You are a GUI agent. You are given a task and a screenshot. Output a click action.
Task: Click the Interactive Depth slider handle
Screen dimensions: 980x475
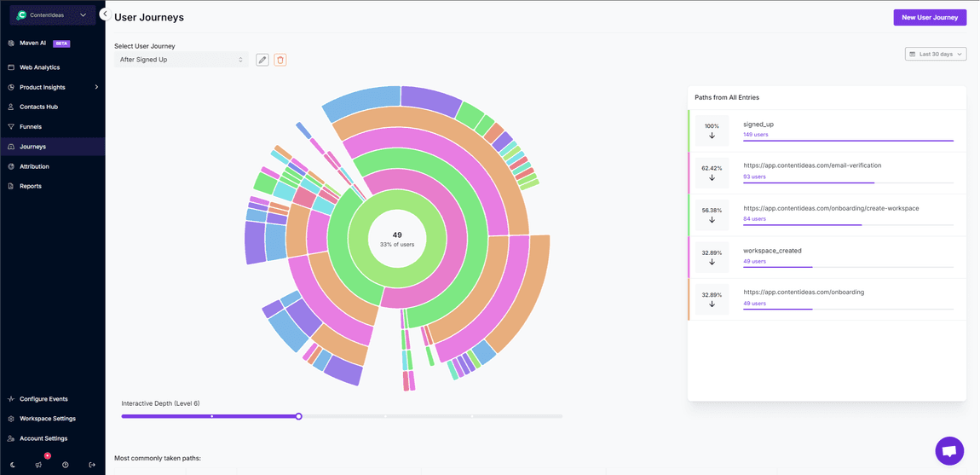pos(298,416)
